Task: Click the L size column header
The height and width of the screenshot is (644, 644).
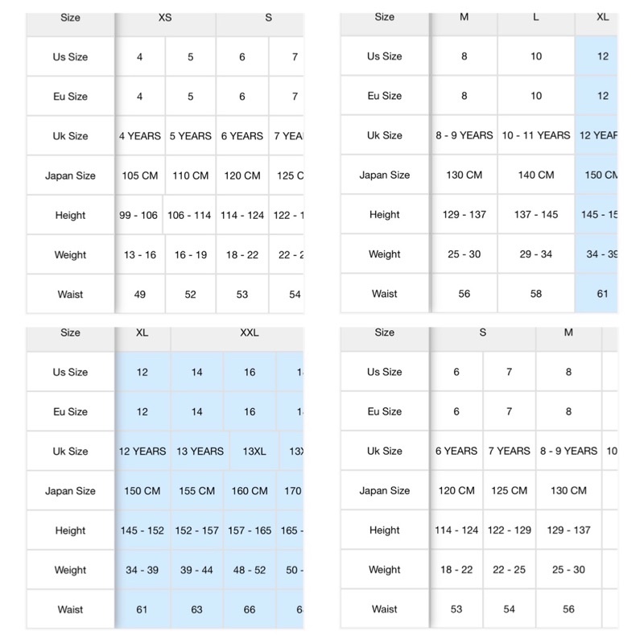Action: coord(536,18)
